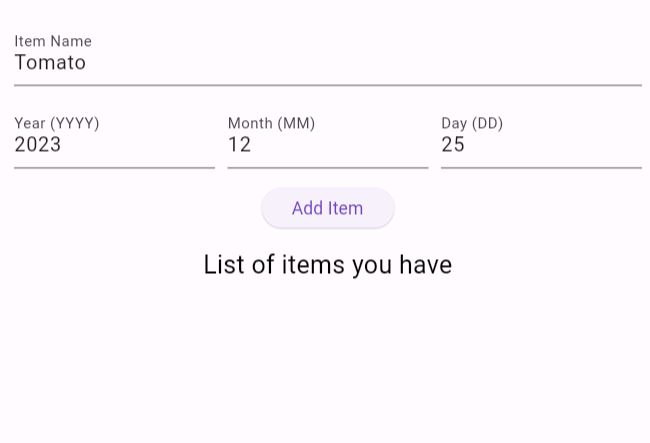Tap the "Month (MM)" label
Screen dimensions: 650x443
[271, 123]
